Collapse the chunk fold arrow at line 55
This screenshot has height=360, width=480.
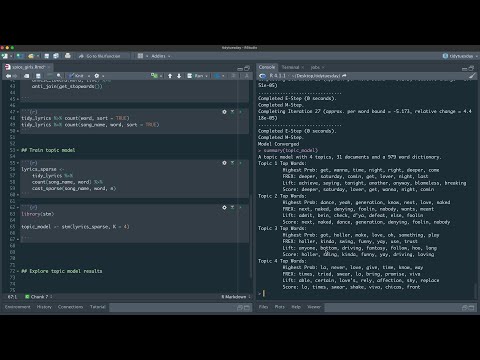point(18,163)
